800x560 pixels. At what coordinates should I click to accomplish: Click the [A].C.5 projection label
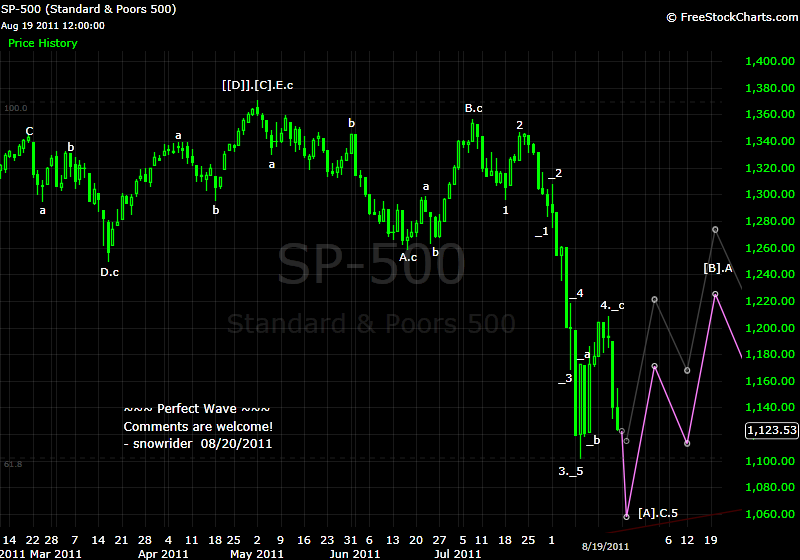[x=658, y=513]
